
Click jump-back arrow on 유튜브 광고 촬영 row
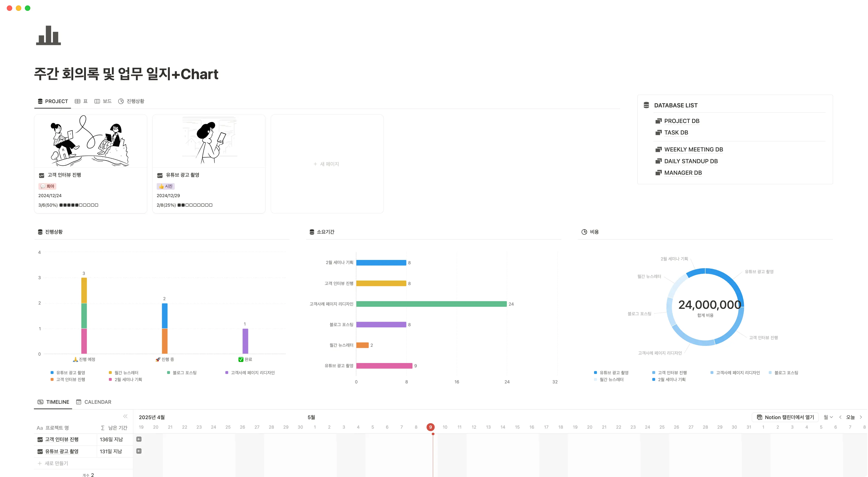click(139, 451)
